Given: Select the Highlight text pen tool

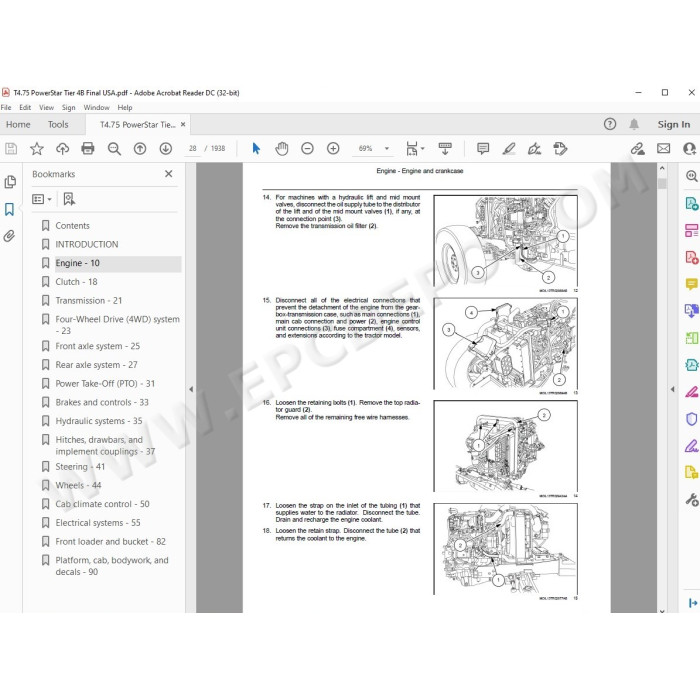Looking at the screenshot, I should [509, 148].
